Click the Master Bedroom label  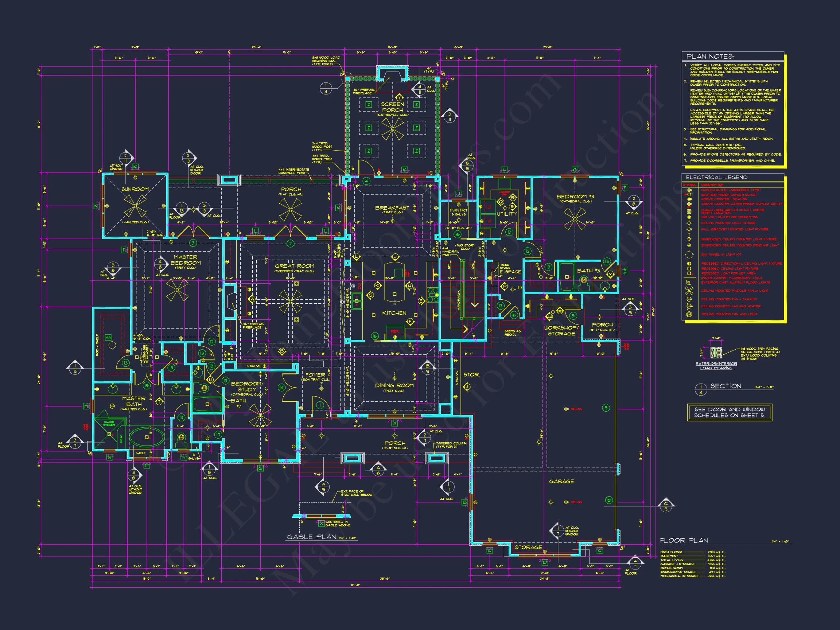coord(186,260)
